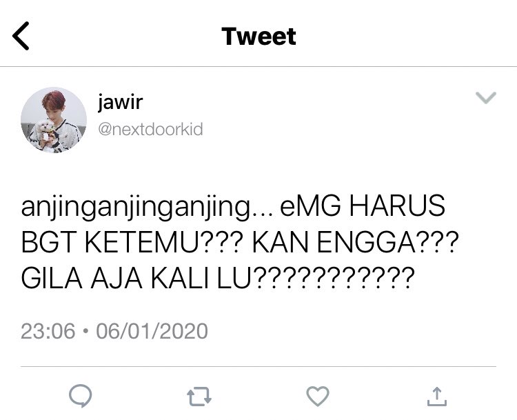Click the trailing row of question marks
The image size is (517, 420).
(x=334, y=278)
